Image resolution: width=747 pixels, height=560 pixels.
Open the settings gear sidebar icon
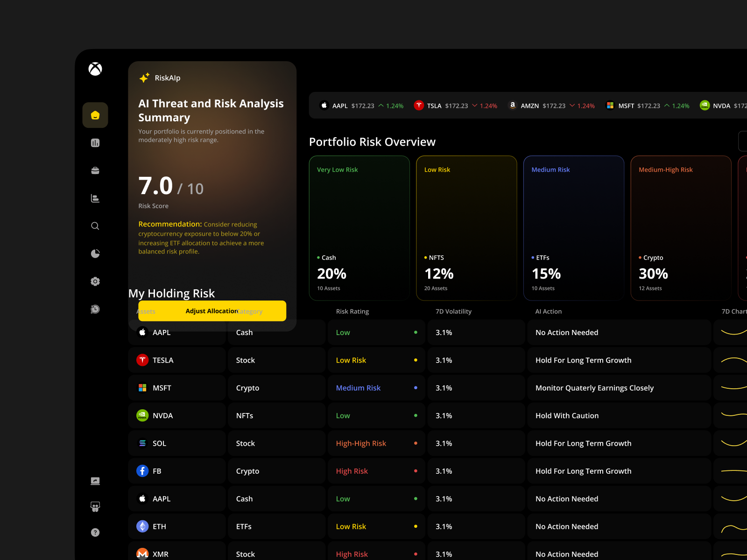tap(95, 281)
